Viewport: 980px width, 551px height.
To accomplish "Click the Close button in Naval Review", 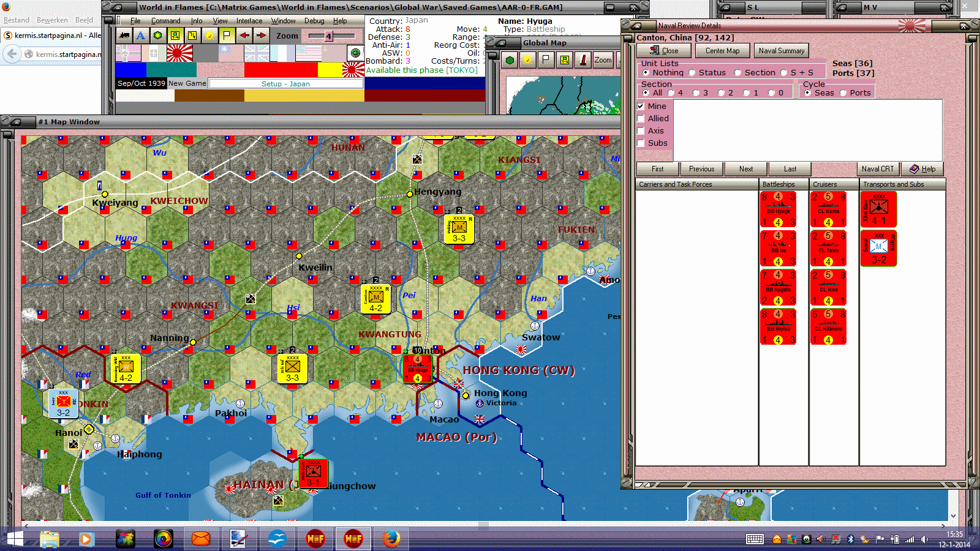I will pos(664,51).
